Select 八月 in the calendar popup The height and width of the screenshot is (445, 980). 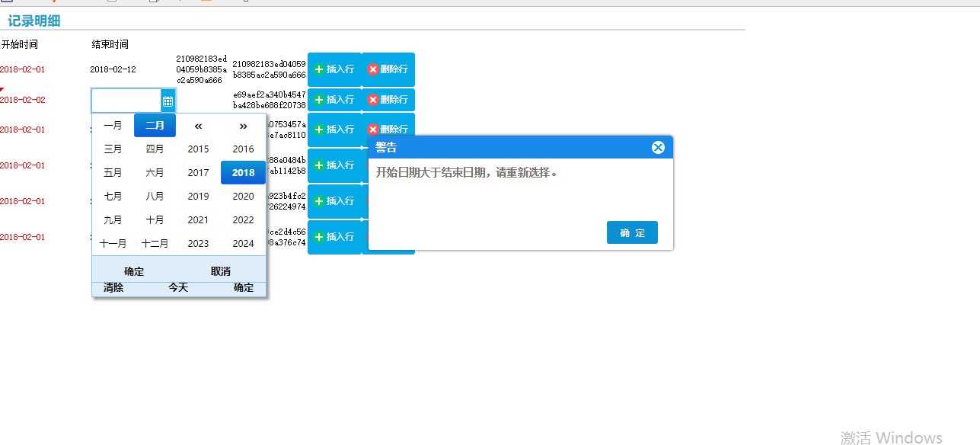[155, 197]
